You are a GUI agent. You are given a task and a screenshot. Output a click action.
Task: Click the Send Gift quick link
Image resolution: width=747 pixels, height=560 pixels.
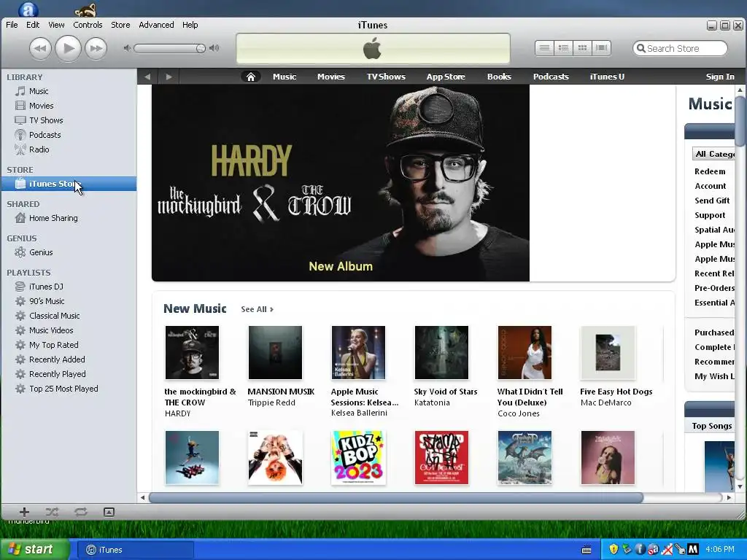coord(712,201)
